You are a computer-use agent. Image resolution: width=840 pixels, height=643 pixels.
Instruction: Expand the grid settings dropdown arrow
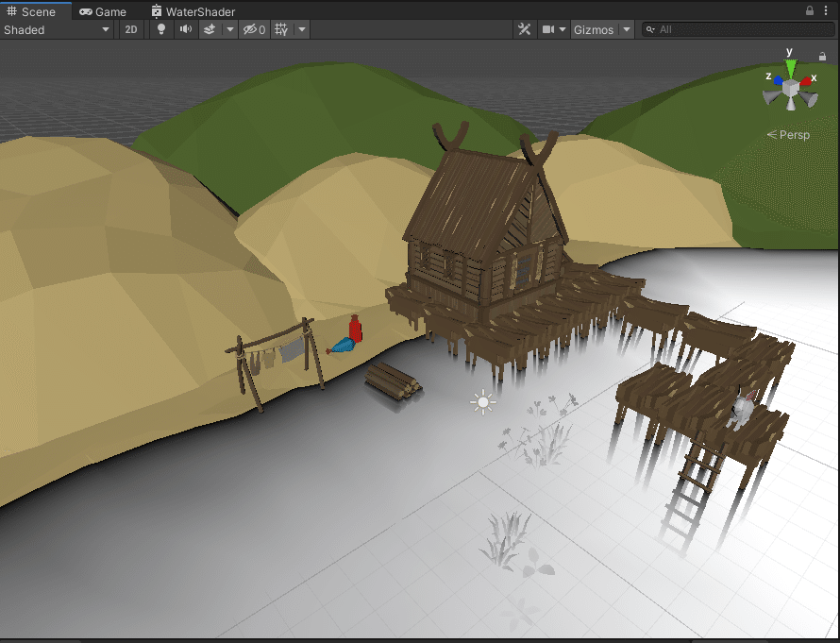pos(302,29)
